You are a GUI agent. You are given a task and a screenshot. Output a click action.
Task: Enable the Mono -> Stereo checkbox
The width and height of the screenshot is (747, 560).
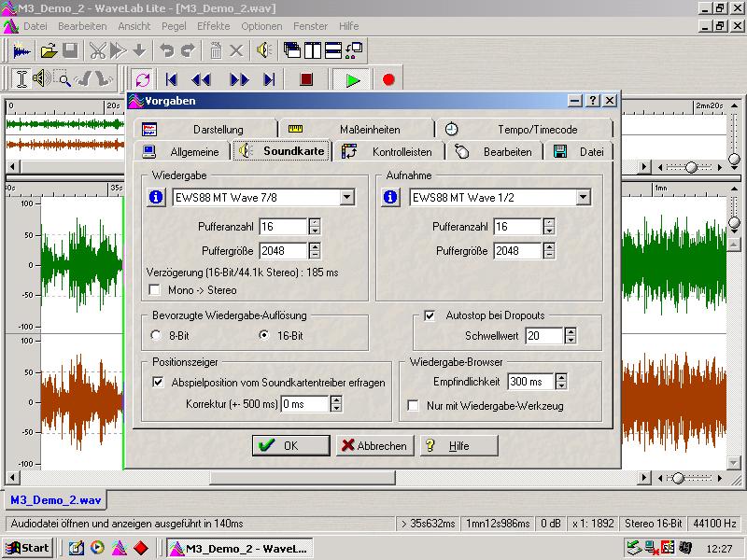pyautogui.click(x=154, y=290)
